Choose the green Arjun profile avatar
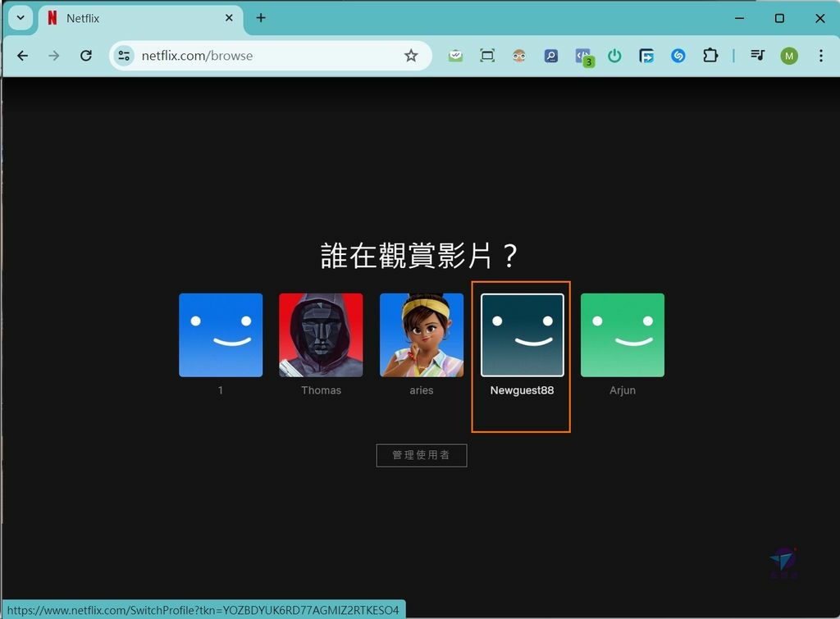This screenshot has height=619, width=840. pyautogui.click(x=623, y=335)
